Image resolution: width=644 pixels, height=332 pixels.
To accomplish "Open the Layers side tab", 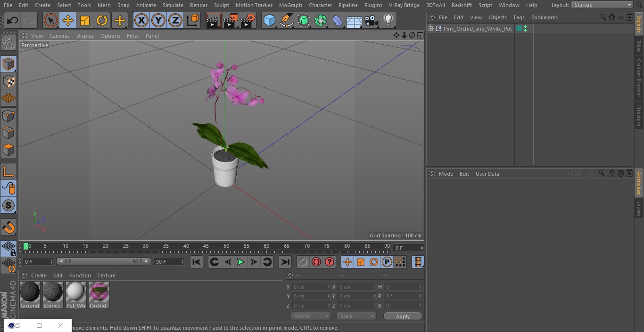I will (x=639, y=209).
